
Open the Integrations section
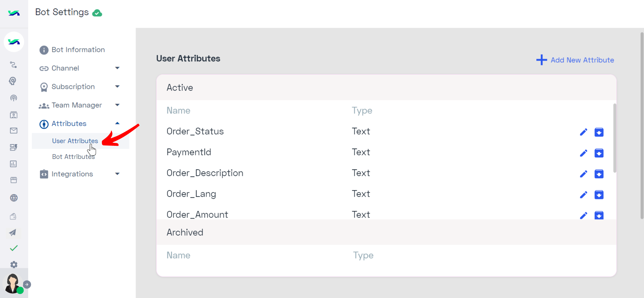72,174
